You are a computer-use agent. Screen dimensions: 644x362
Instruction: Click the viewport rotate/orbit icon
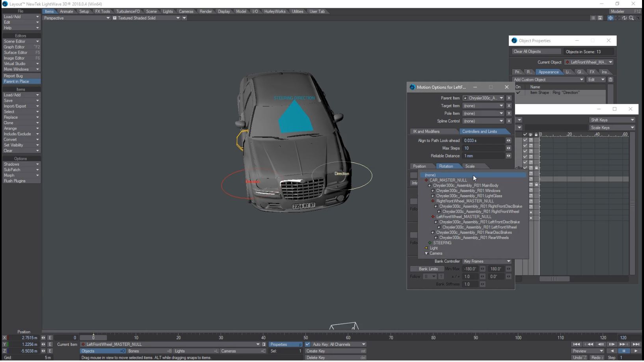point(624,18)
